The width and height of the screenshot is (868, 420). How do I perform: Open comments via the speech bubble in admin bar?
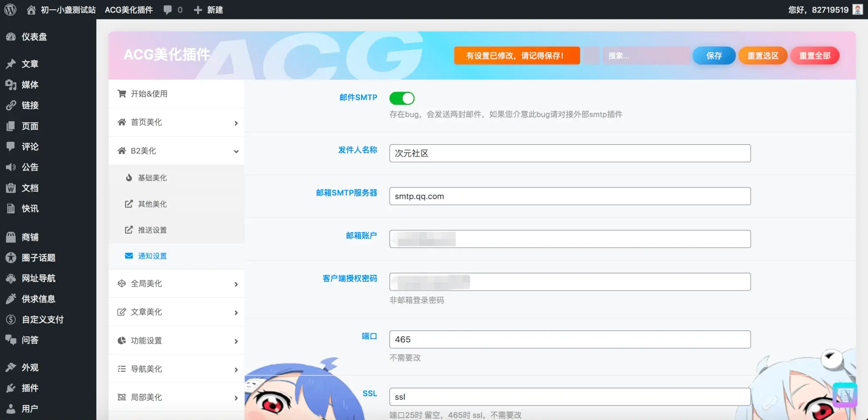[x=168, y=9]
